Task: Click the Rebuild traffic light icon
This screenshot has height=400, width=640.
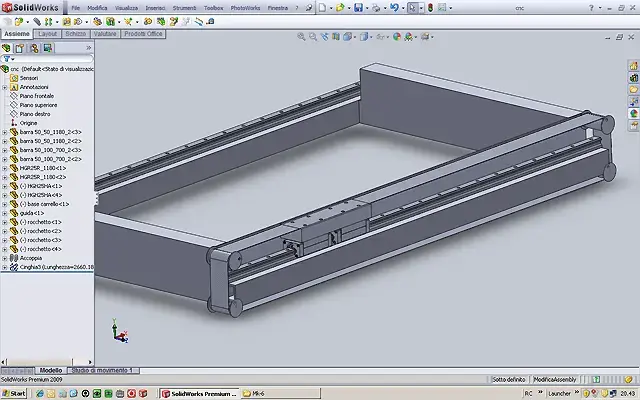Action: pos(430,8)
